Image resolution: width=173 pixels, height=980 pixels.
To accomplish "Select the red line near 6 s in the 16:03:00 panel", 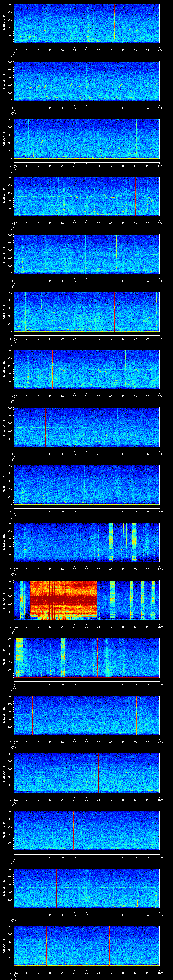I will (x=28, y=139).
